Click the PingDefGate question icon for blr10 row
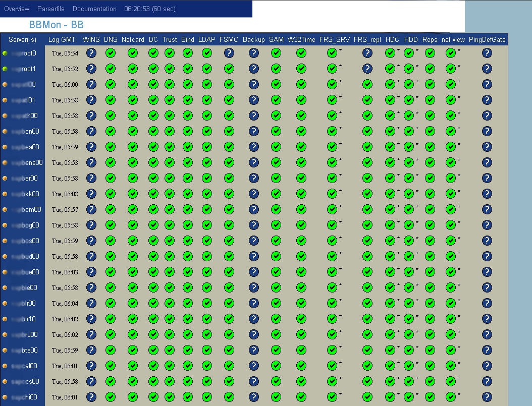532x406 pixels. 487,319
